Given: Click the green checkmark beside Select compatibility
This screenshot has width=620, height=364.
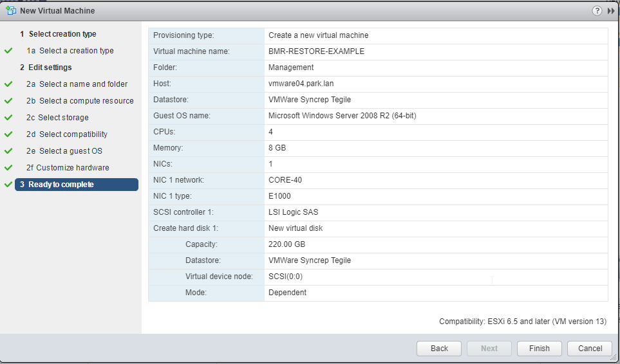Looking at the screenshot, I should click(8, 134).
